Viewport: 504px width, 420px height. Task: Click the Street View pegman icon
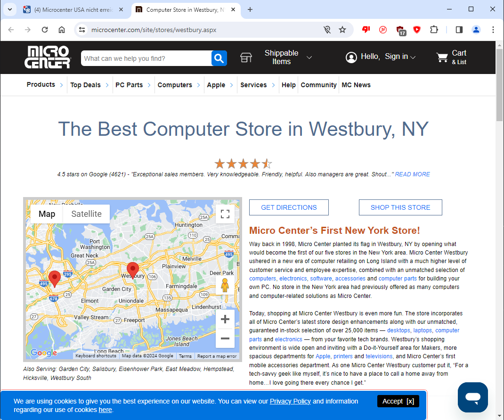point(225,285)
